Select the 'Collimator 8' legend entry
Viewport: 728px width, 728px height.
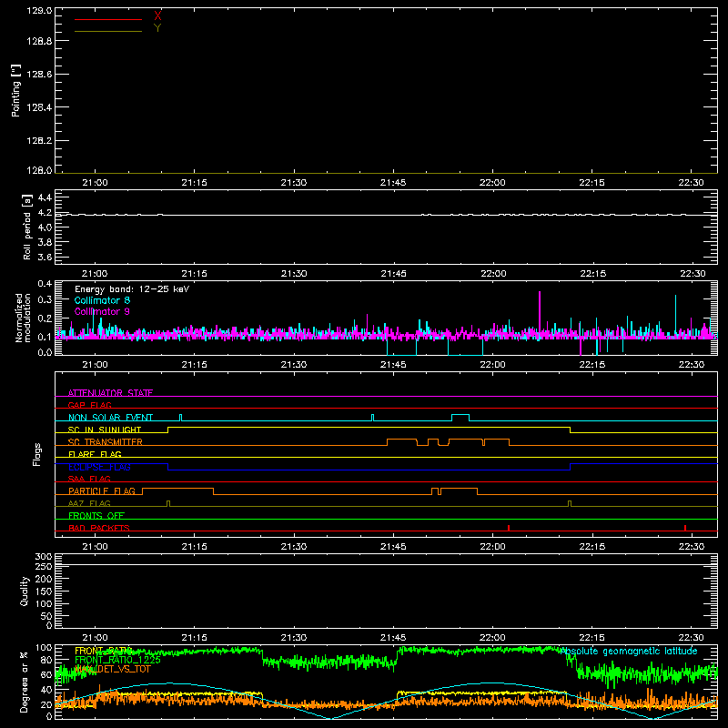102,300
